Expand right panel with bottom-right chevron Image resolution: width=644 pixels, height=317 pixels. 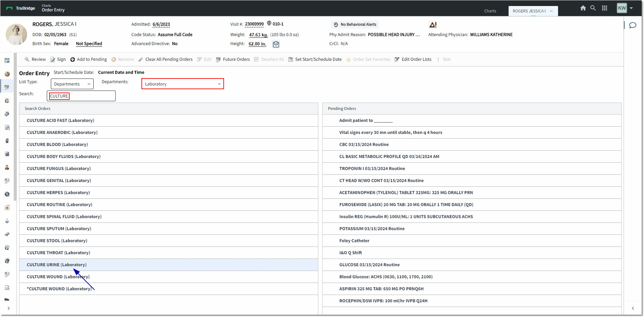click(633, 308)
